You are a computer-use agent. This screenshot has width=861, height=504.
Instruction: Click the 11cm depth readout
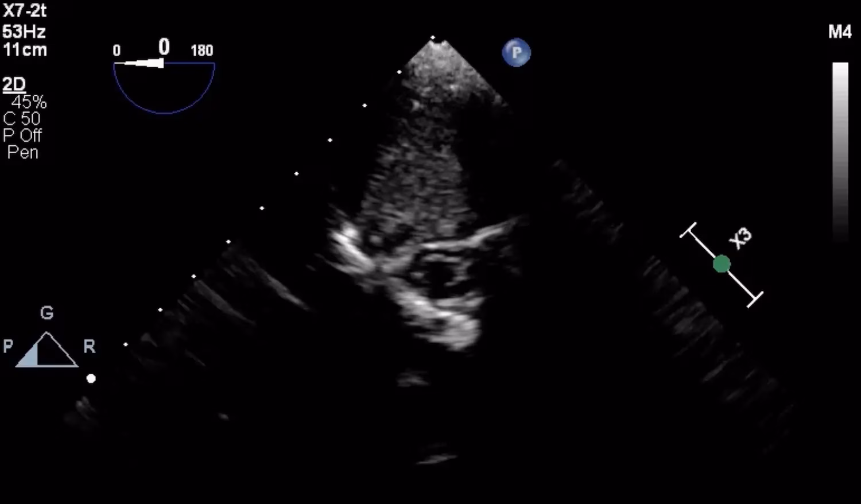pyautogui.click(x=25, y=50)
